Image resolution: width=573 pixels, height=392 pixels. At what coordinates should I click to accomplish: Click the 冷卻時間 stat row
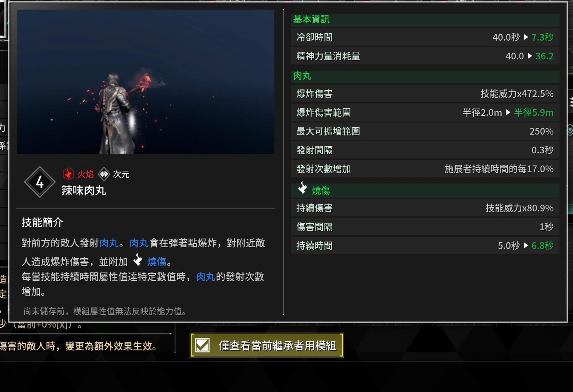click(x=425, y=38)
